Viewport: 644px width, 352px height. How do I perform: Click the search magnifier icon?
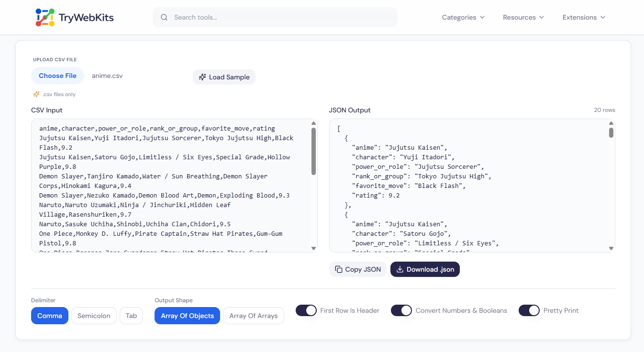[164, 17]
